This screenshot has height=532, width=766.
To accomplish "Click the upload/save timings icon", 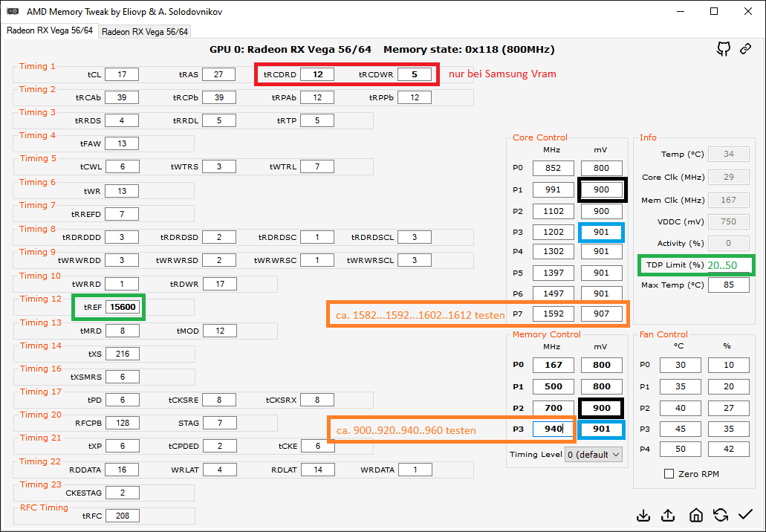I will [668, 515].
